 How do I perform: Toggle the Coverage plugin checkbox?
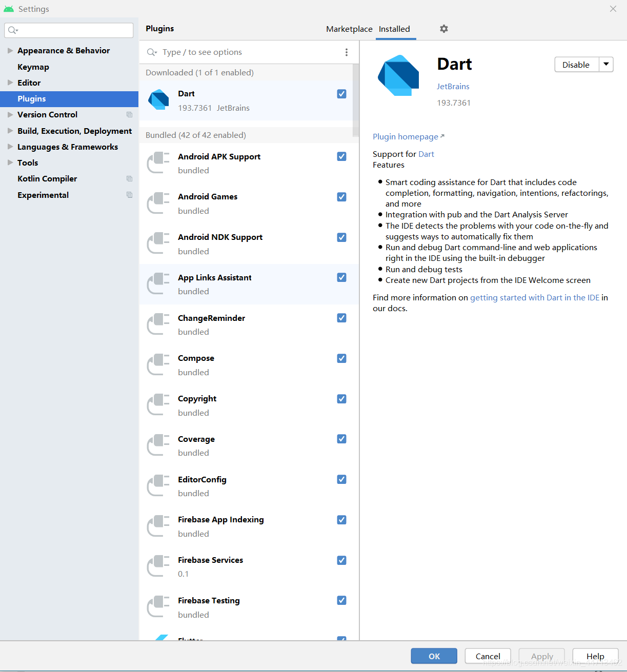(341, 439)
